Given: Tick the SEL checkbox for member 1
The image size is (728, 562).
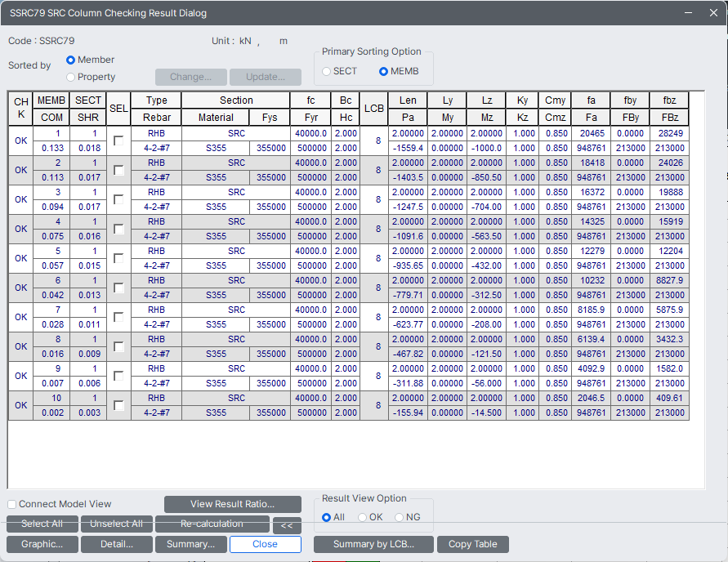Looking at the screenshot, I should pos(118,140).
